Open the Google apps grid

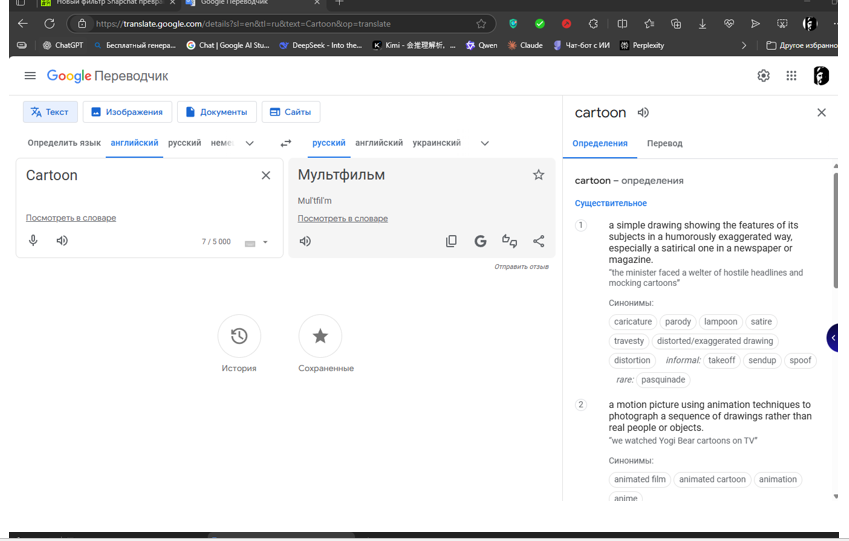tap(792, 76)
